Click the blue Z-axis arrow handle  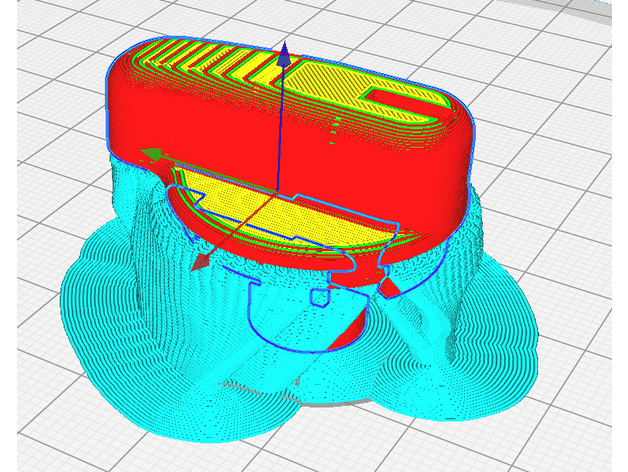pyautogui.click(x=284, y=53)
